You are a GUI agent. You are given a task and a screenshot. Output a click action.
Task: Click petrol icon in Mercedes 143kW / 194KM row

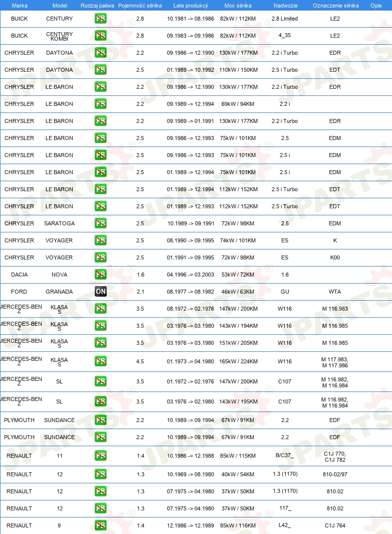click(x=100, y=325)
